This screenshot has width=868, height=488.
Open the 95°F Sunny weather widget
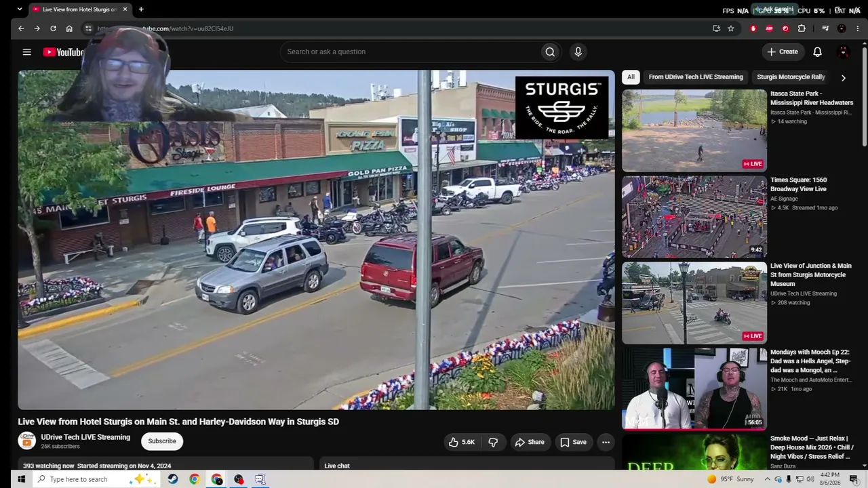(x=730, y=479)
